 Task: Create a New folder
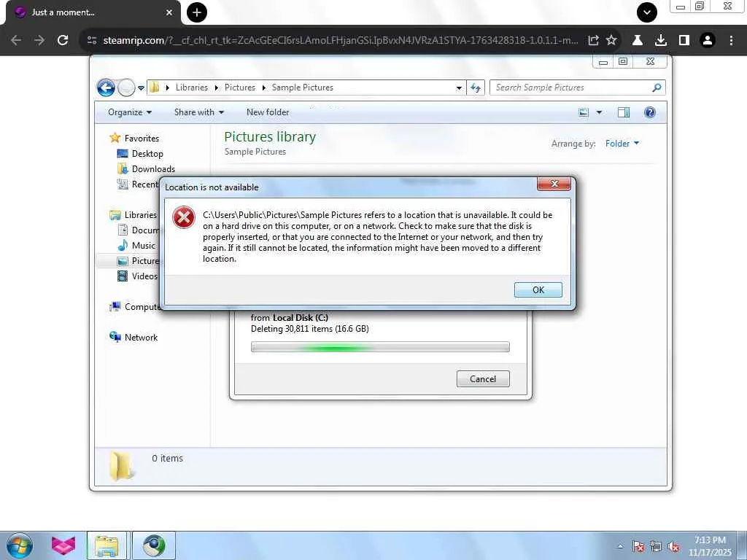click(268, 112)
